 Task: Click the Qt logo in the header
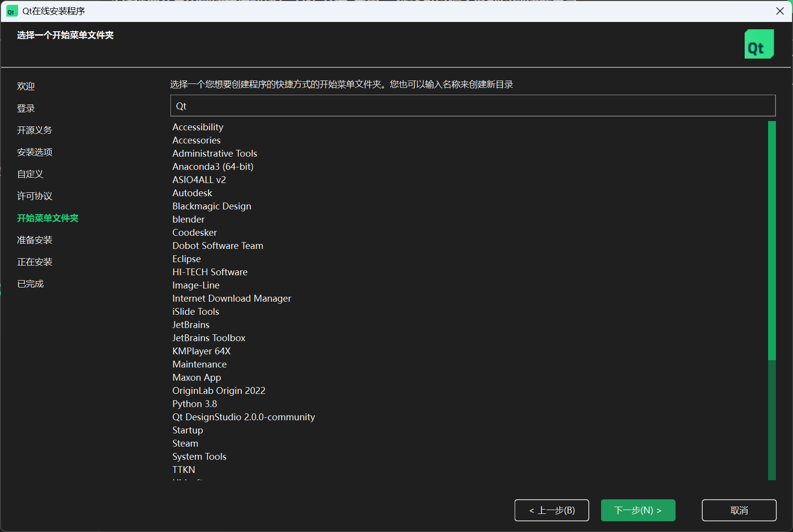click(759, 44)
